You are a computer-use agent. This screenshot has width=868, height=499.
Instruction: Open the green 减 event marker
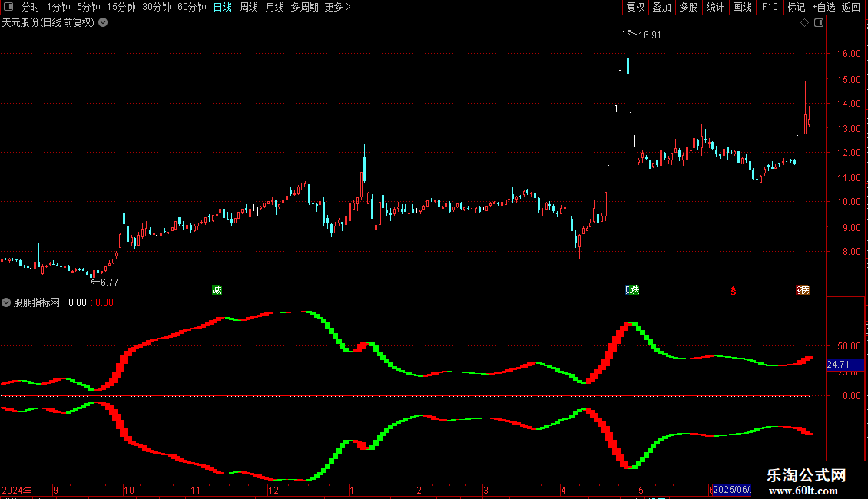[217, 290]
